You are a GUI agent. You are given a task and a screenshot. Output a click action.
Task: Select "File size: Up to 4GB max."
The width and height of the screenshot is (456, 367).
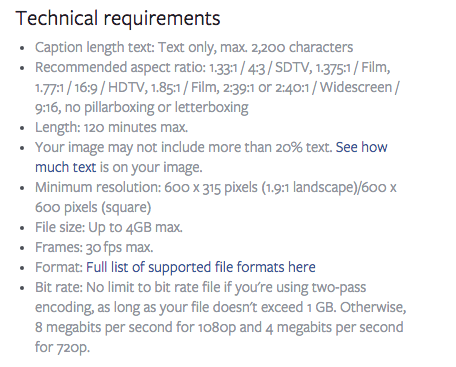click(x=109, y=227)
